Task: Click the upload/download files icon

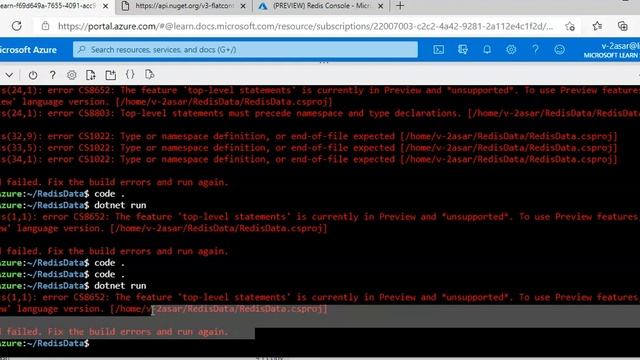Action: (x=91, y=75)
